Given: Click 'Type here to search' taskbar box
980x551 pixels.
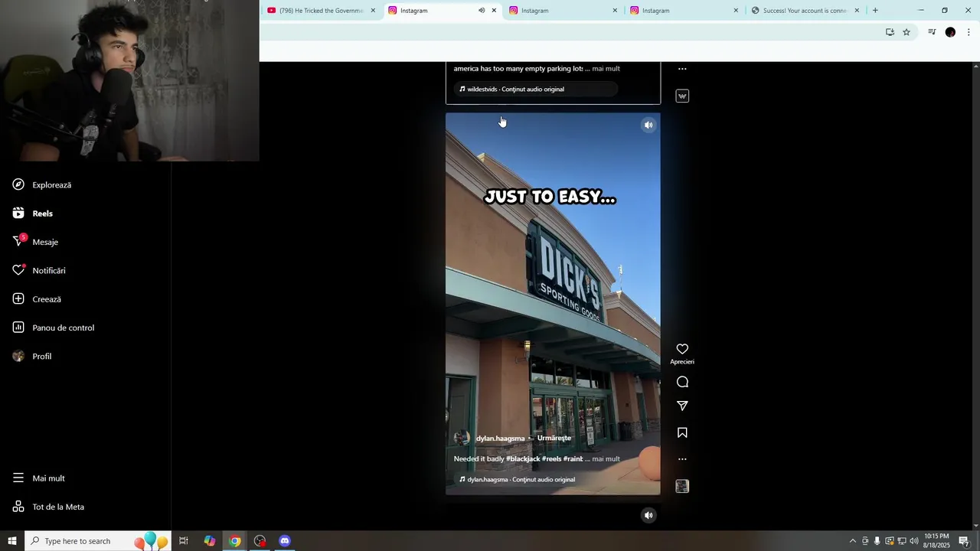Looking at the screenshot, I should (x=97, y=541).
